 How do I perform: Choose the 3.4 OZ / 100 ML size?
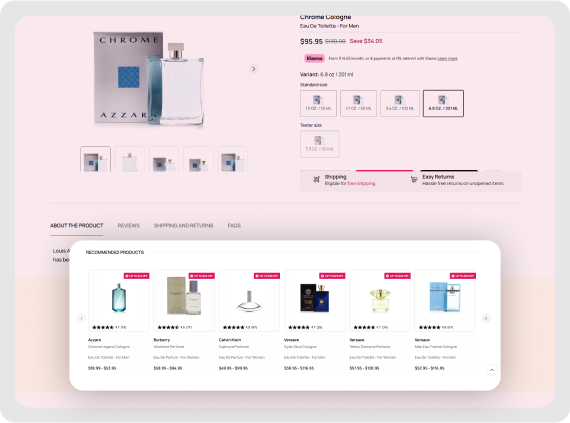(400, 104)
